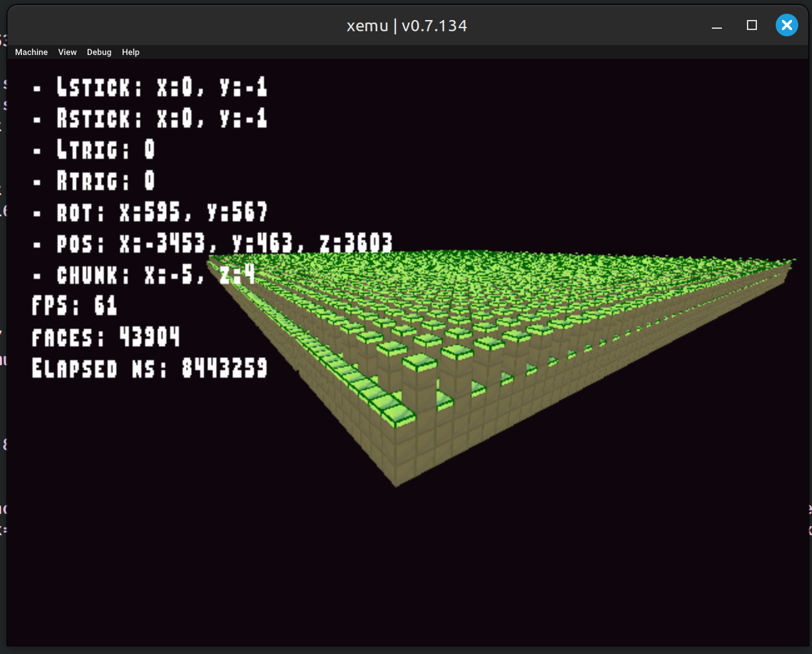Image resolution: width=812 pixels, height=654 pixels.
Task: Close xemu with the blue X button
Action: [x=786, y=25]
